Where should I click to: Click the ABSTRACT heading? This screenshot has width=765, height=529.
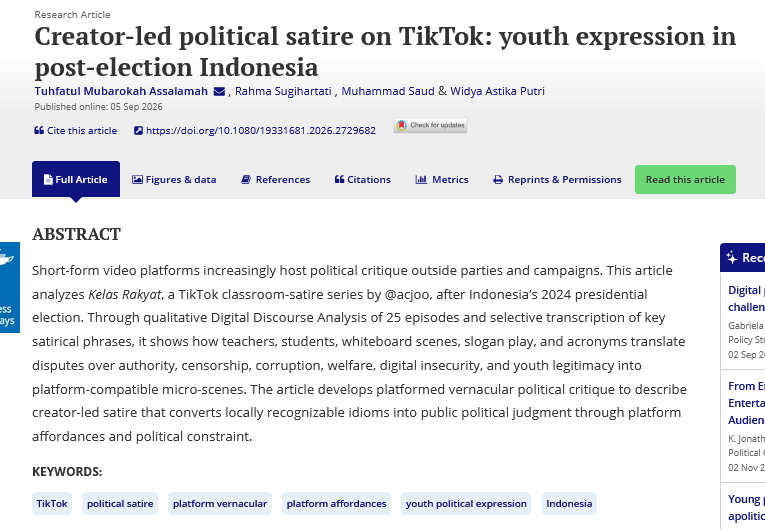click(76, 234)
